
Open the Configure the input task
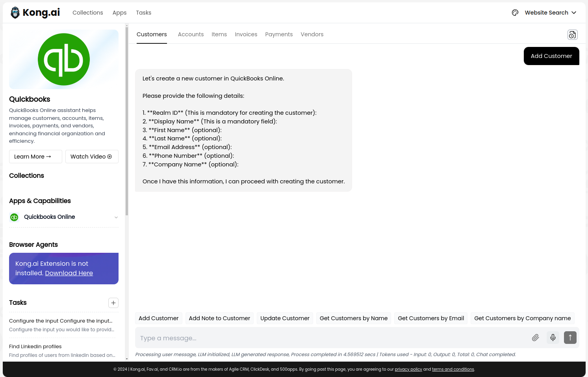coord(62,325)
